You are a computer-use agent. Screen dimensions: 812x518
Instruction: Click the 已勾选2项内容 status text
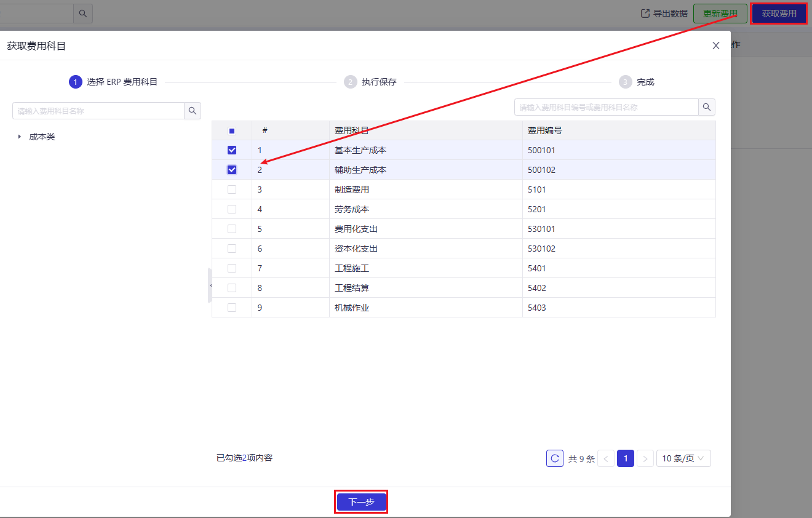244,458
